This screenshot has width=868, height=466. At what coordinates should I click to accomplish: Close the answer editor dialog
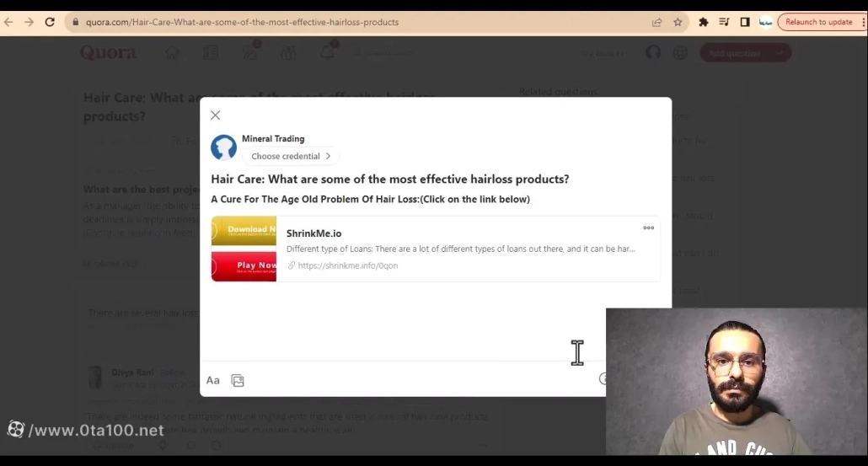pyautogui.click(x=215, y=115)
